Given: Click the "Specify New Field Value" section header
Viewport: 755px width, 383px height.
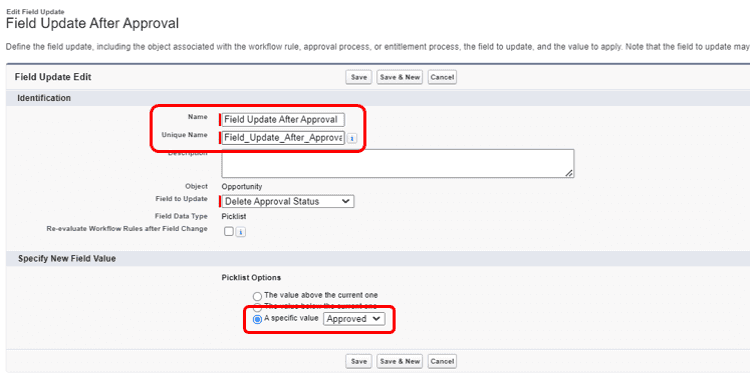Looking at the screenshot, I should [67, 259].
